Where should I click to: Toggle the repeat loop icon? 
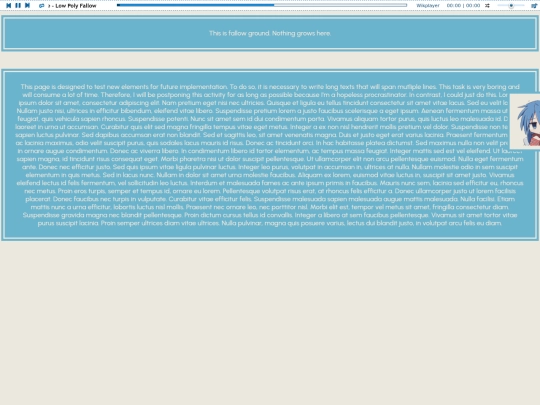[41, 6]
